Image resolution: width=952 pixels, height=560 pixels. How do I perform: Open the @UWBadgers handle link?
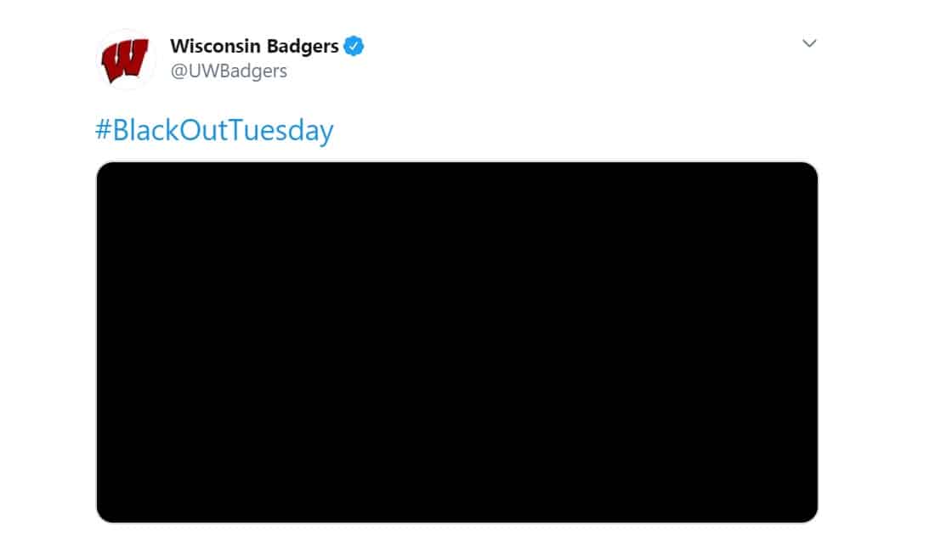pos(229,71)
